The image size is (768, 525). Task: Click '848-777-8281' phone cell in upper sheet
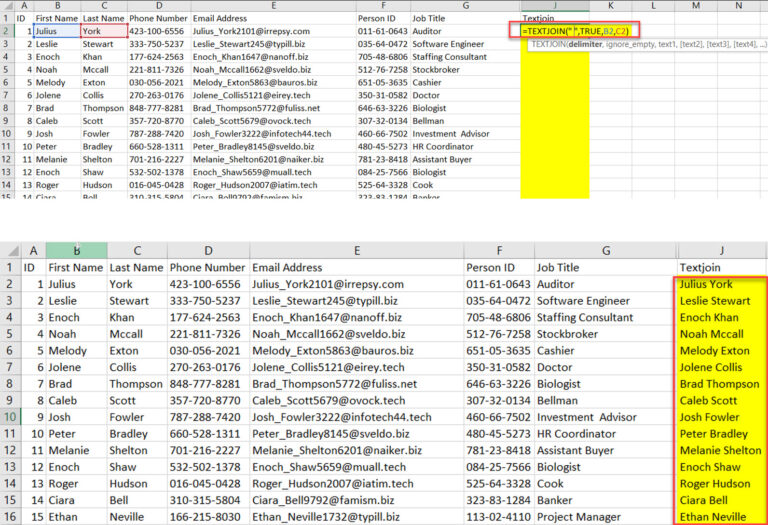tap(159, 108)
